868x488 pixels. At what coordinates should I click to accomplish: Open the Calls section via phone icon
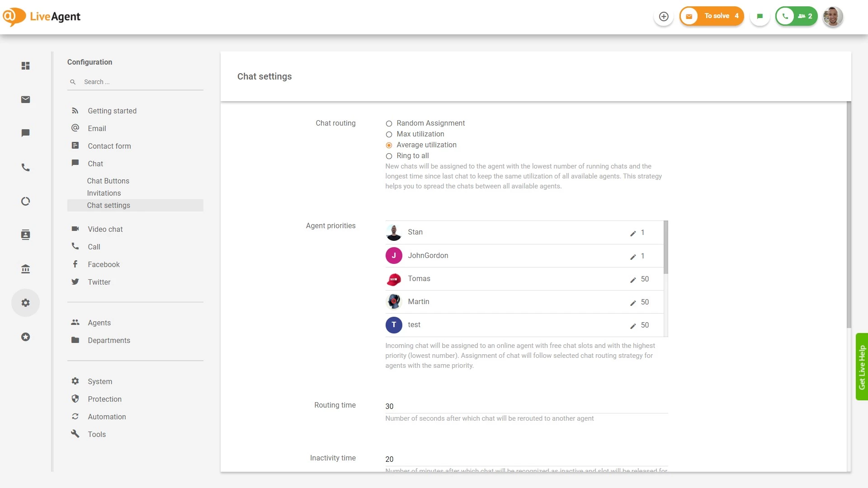[25, 167]
